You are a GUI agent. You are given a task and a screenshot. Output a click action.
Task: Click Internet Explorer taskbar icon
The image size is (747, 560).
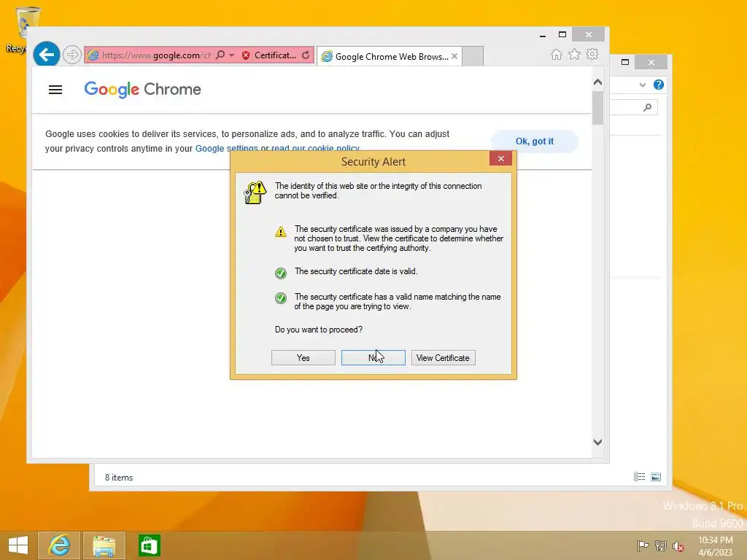click(x=59, y=545)
